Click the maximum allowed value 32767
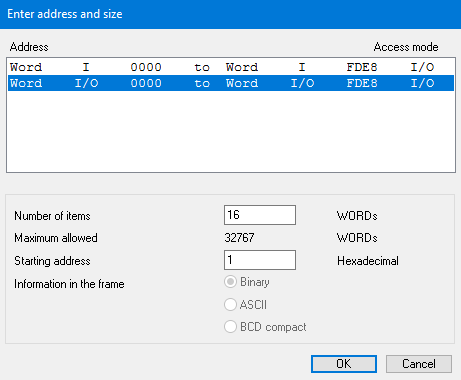461x380 pixels. coord(239,238)
